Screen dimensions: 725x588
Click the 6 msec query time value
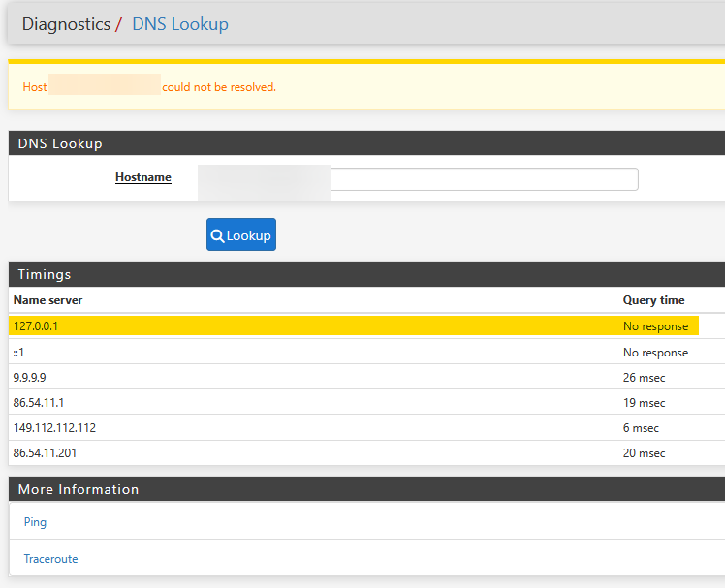641,427
